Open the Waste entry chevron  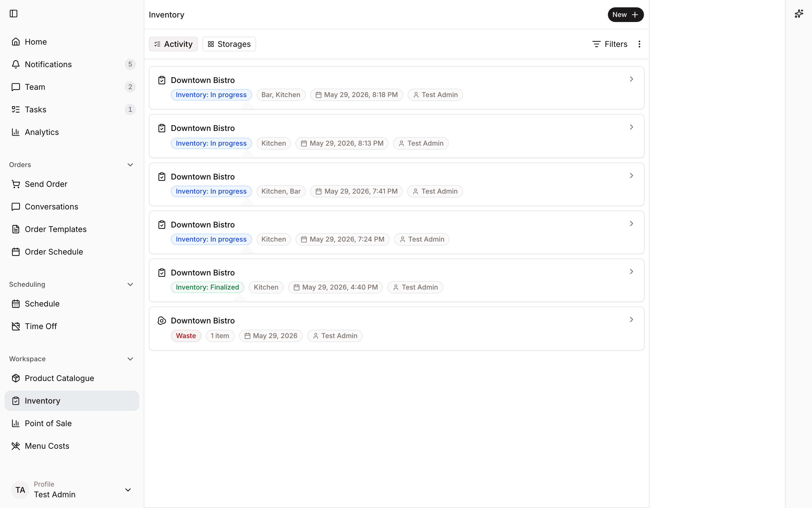(x=631, y=319)
